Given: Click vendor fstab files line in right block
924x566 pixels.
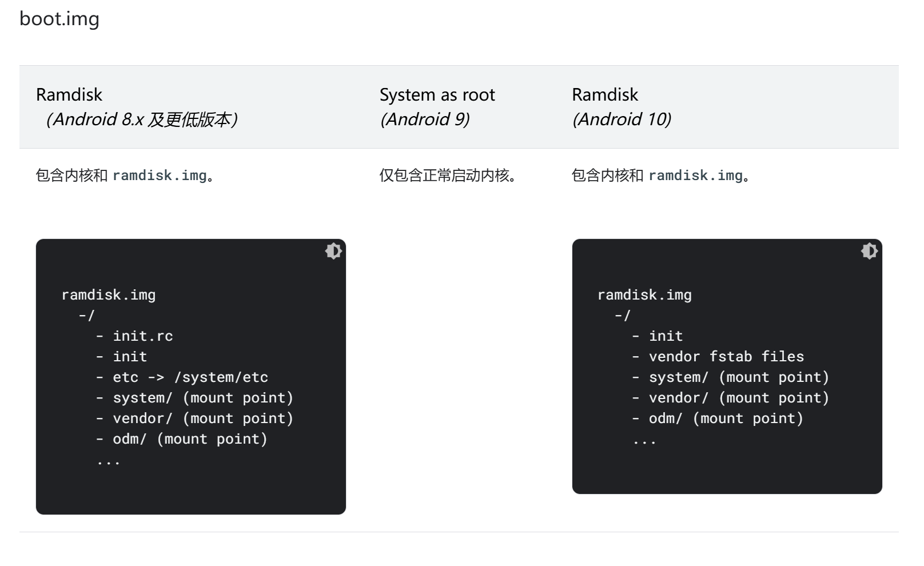Looking at the screenshot, I should tap(718, 357).
